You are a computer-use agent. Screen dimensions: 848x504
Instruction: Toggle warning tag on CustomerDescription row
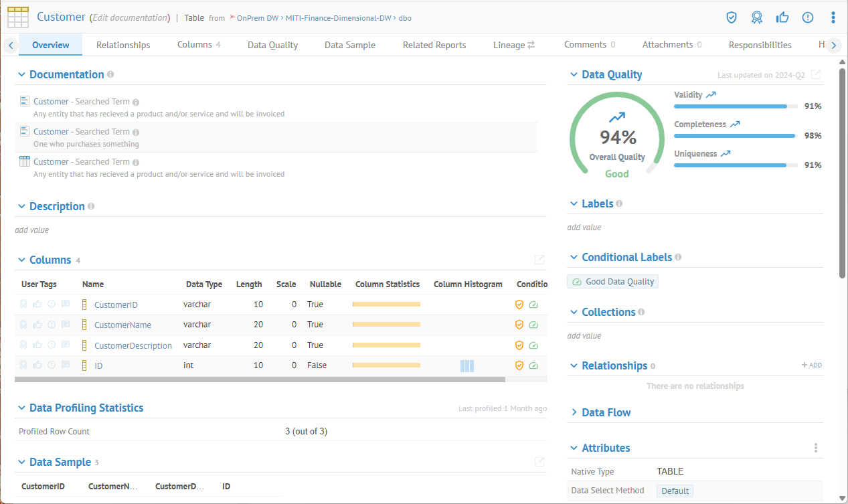pos(52,345)
